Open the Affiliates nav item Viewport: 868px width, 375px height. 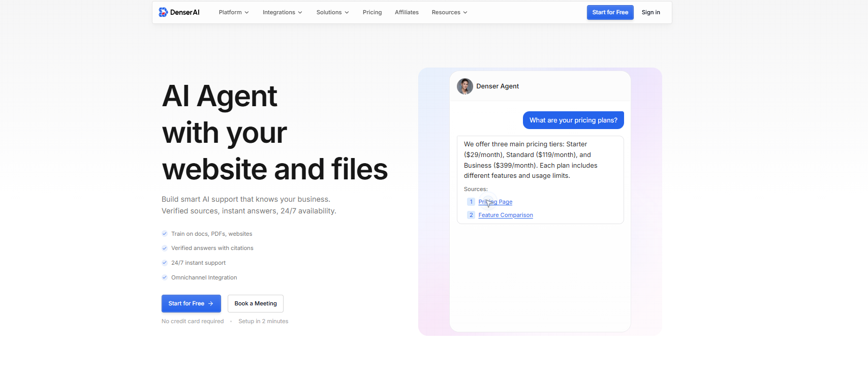(x=407, y=12)
